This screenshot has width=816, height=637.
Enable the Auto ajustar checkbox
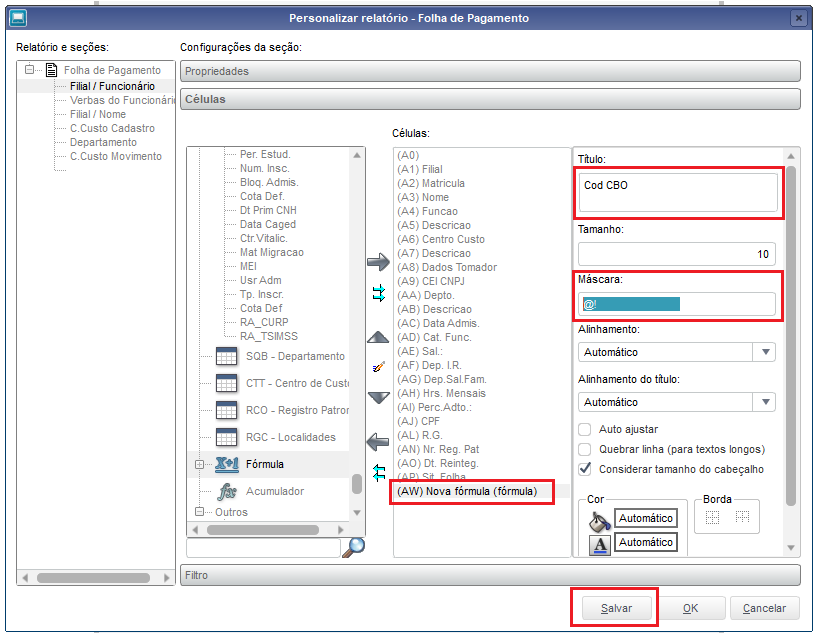coord(585,429)
